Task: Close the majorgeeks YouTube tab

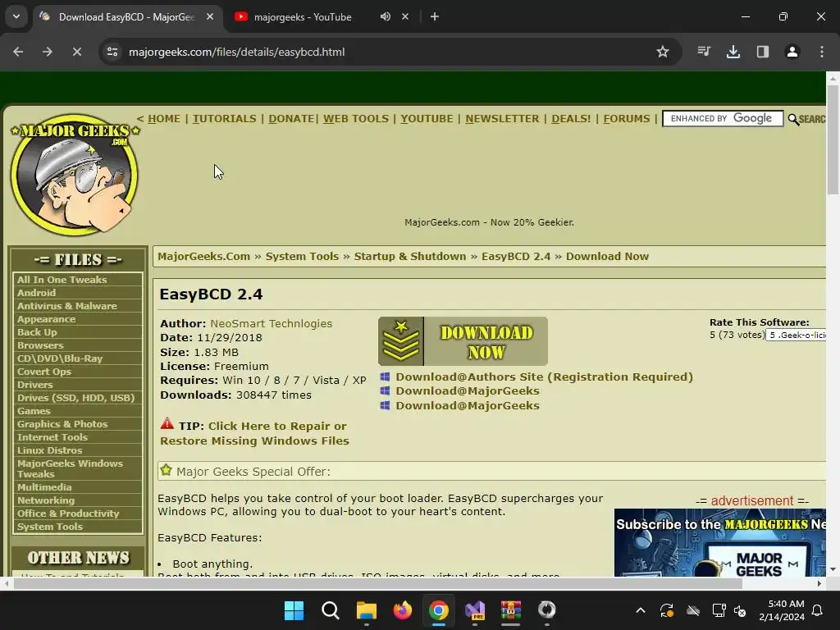Action: click(x=405, y=16)
